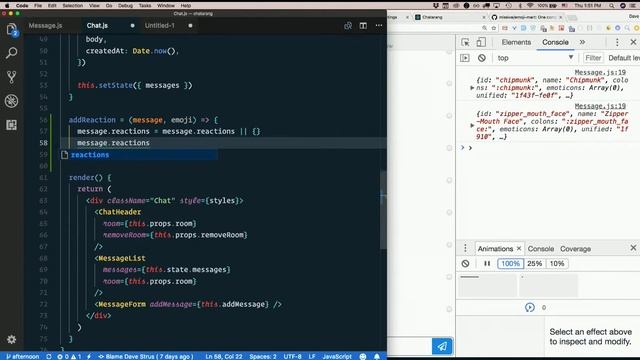Click the DevTools inspect element icon
The height and width of the screenshot is (360, 640).
click(x=465, y=42)
